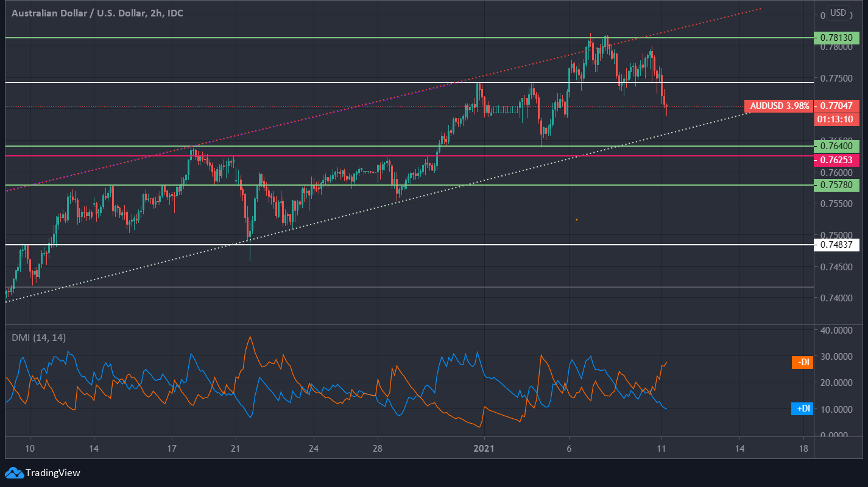Image resolution: width=868 pixels, height=487 pixels.
Task: Click the 01:13:10 bar countdown timer
Action: (836, 119)
